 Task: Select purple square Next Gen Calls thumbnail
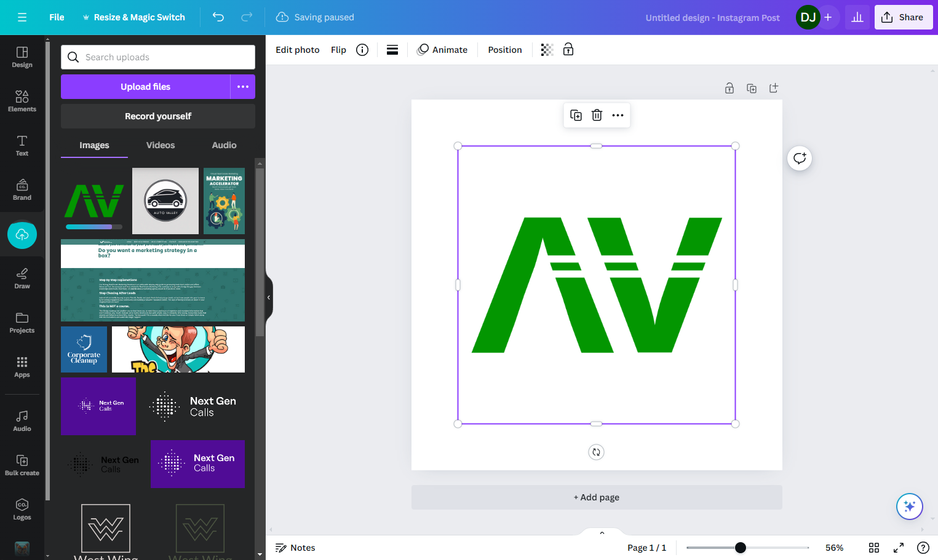(x=98, y=406)
